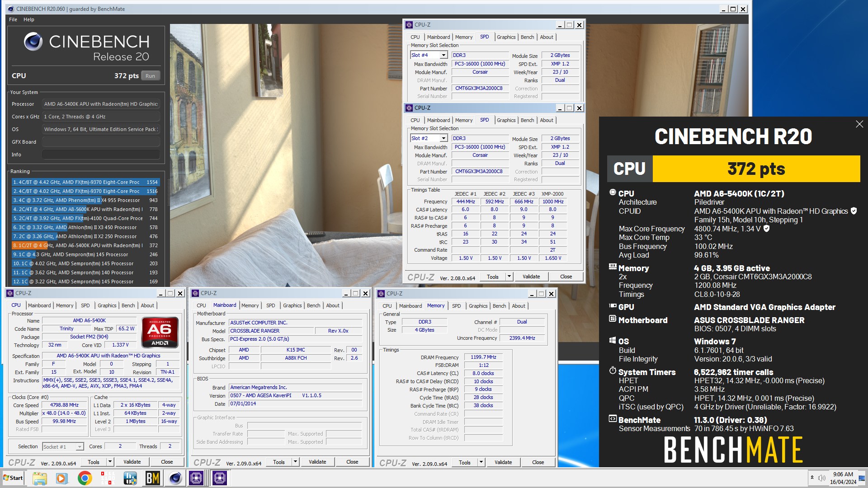Click Close in Memory CPU-Z window
Screen dimensions: 868x488
click(x=538, y=462)
